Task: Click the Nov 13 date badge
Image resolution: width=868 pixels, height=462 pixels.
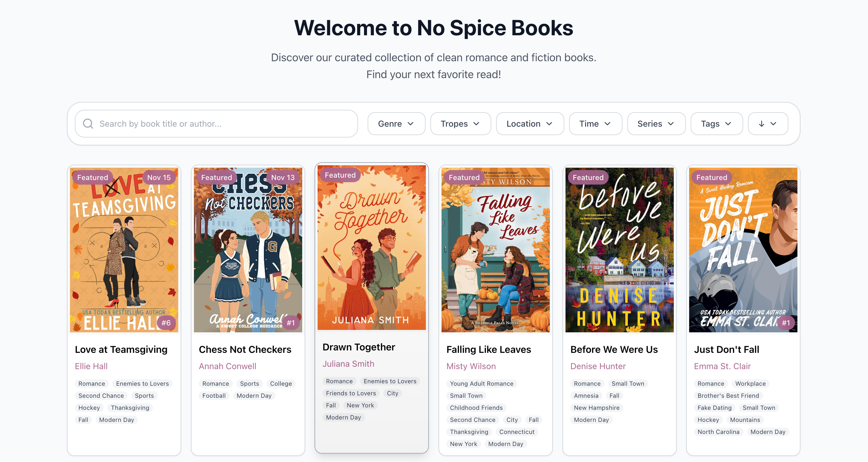Action: pyautogui.click(x=282, y=177)
